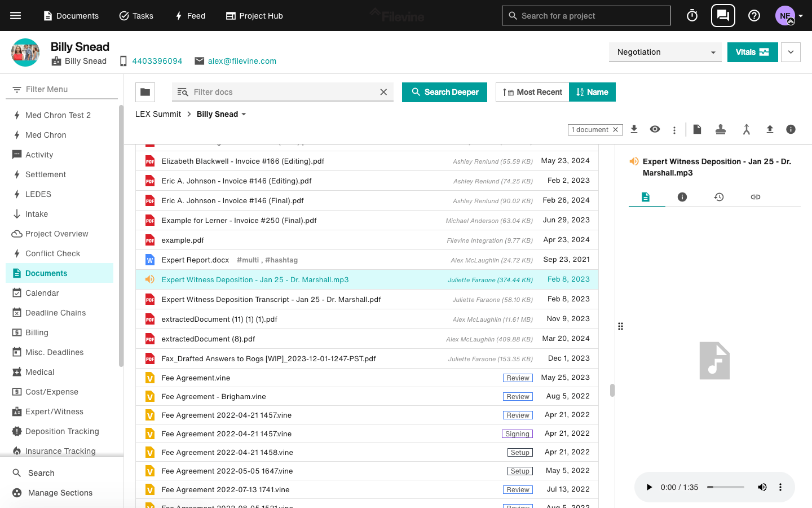
Task: Open the Negotiation phase dropdown
Action: click(x=665, y=52)
